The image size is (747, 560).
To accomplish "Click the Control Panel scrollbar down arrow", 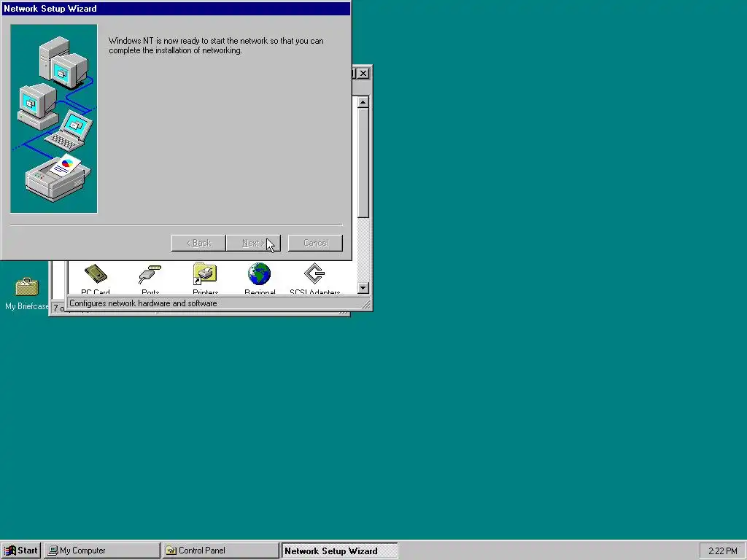I will (363, 287).
